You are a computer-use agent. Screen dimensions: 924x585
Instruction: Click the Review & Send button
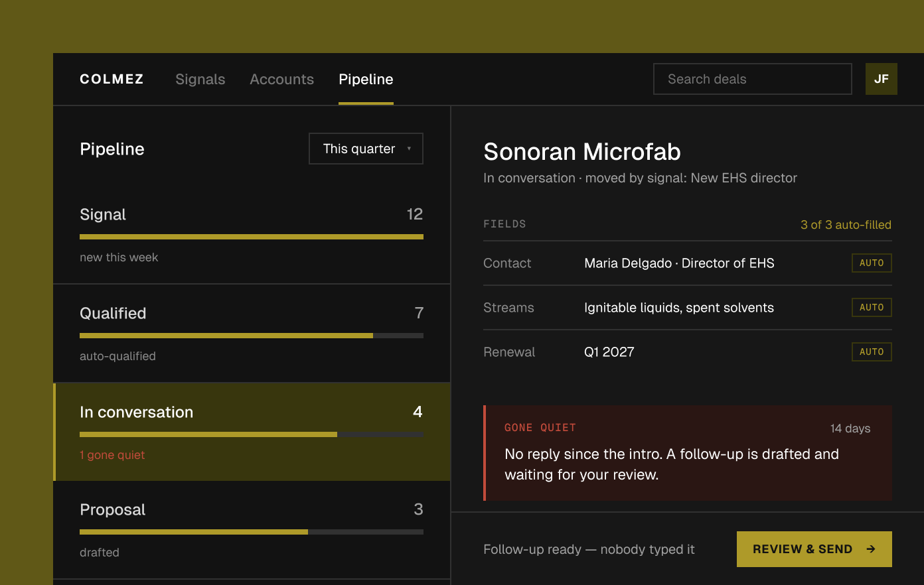[x=814, y=549]
